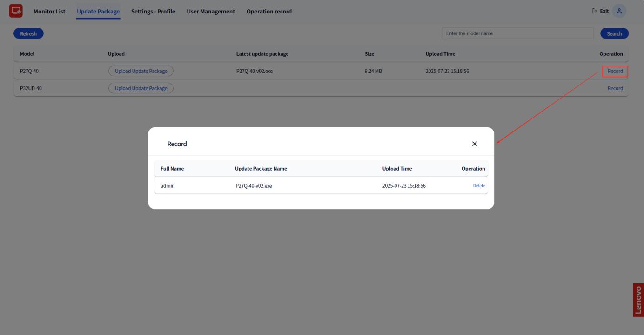Select the Update Package tab
This screenshot has width=644, height=335.
pyautogui.click(x=98, y=11)
